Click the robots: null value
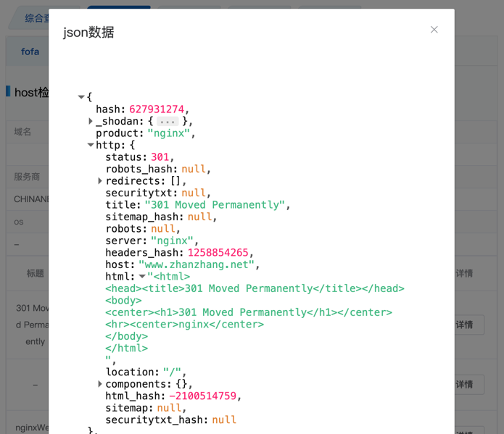 163,228
